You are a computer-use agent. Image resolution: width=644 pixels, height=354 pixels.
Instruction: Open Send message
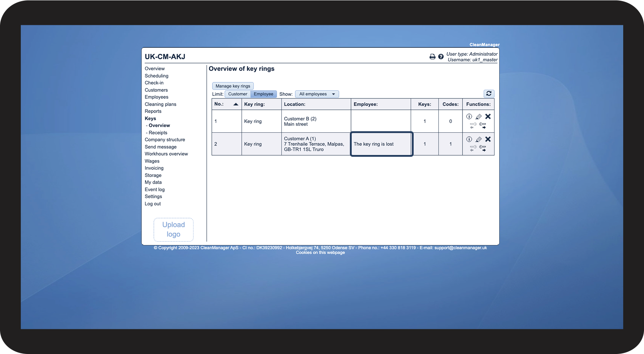[161, 147]
